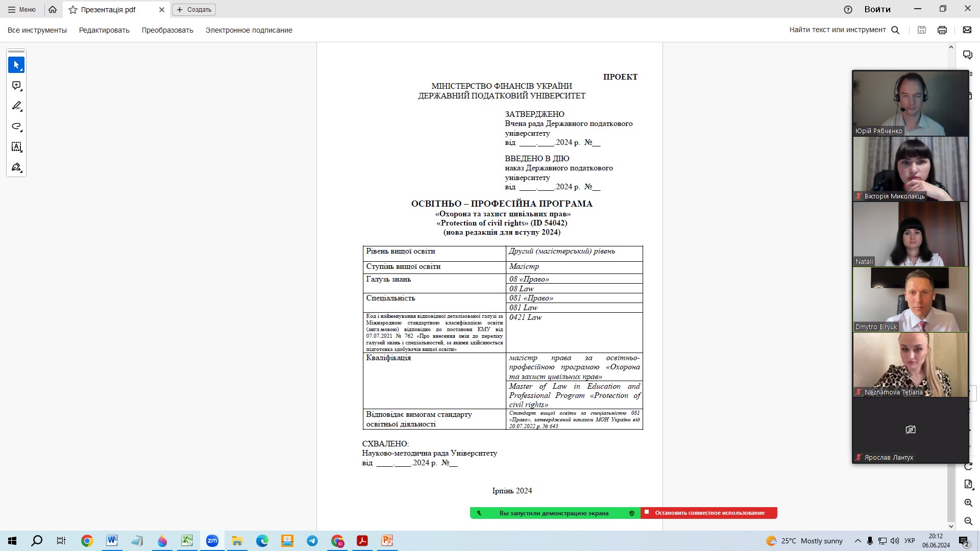Screen dimensions: 980x551
Task: Zoom in on the page
Action: point(968,503)
